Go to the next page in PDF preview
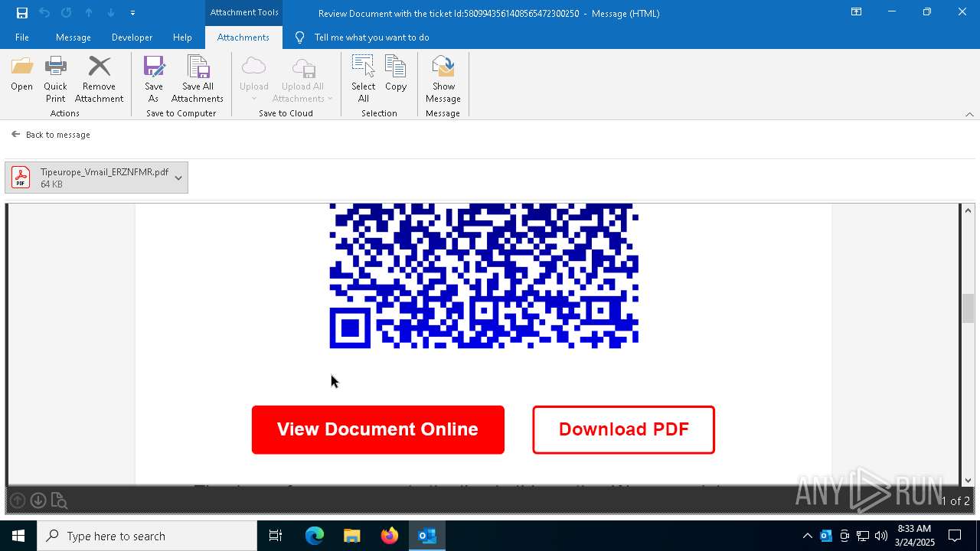 coord(38,500)
